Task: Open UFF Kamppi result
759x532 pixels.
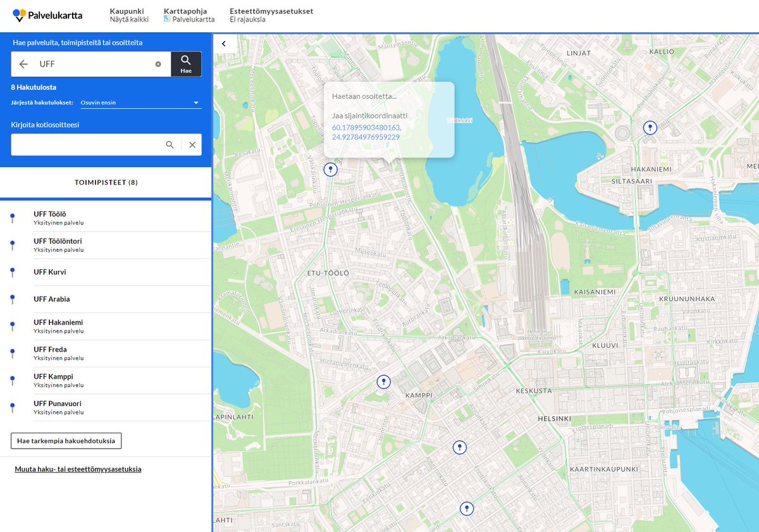Action: pyautogui.click(x=106, y=380)
